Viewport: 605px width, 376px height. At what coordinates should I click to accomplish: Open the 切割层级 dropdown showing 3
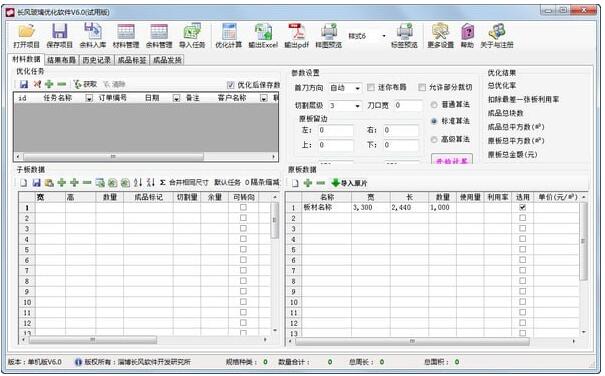tap(357, 106)
